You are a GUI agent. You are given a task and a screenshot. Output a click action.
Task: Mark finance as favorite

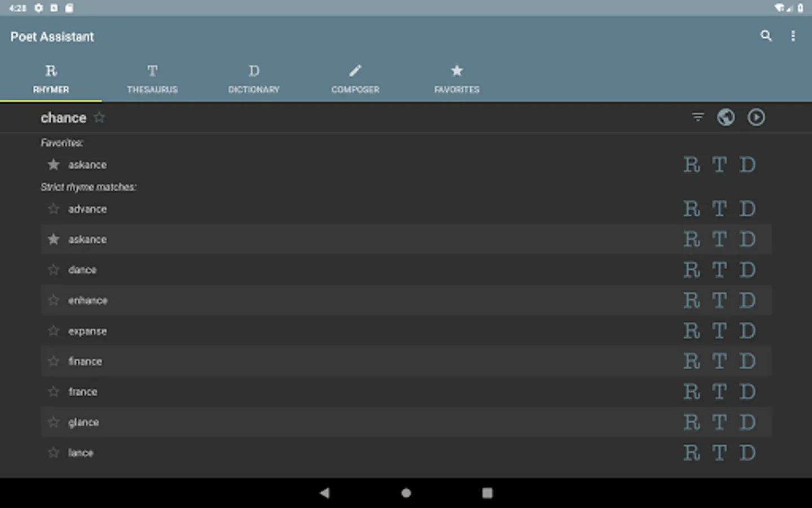[x=54, y=361]
